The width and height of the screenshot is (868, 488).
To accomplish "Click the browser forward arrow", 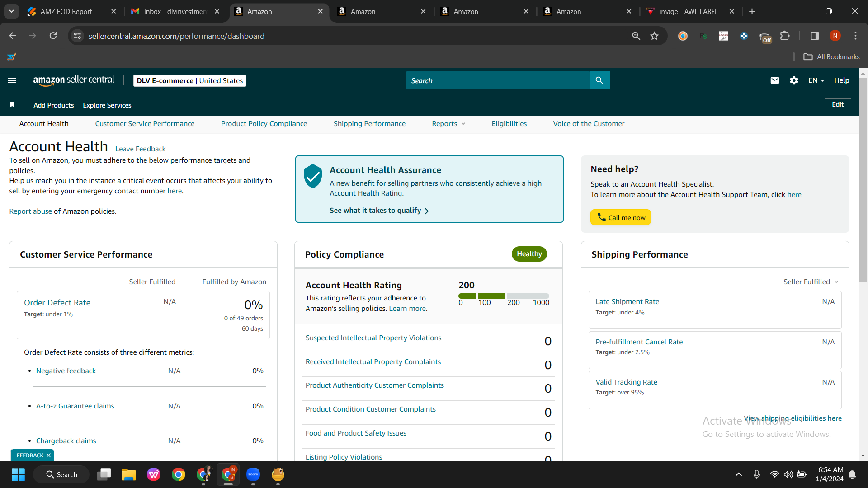I will click(33, 36).
